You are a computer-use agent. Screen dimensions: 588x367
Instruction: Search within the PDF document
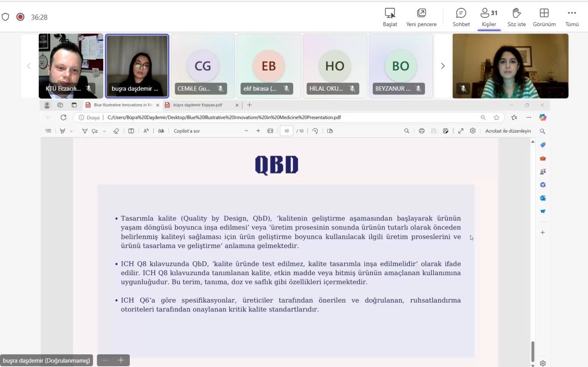(x=407, y=131)
